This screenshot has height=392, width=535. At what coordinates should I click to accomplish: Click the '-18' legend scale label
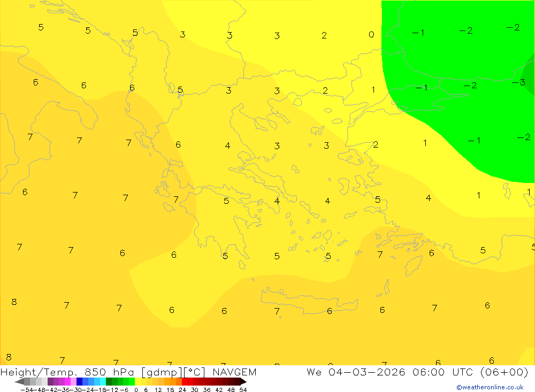click(x=101, y=390)
